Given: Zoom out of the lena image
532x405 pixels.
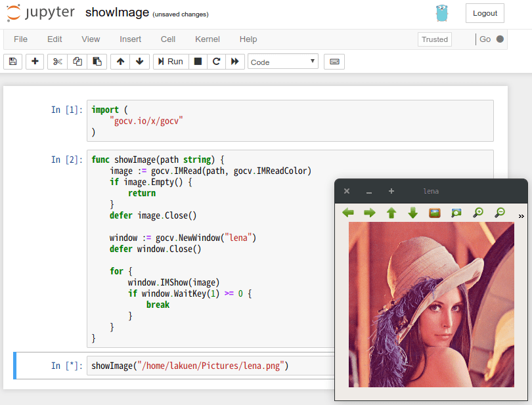Looking at the screenshot, I should [500, 213].
